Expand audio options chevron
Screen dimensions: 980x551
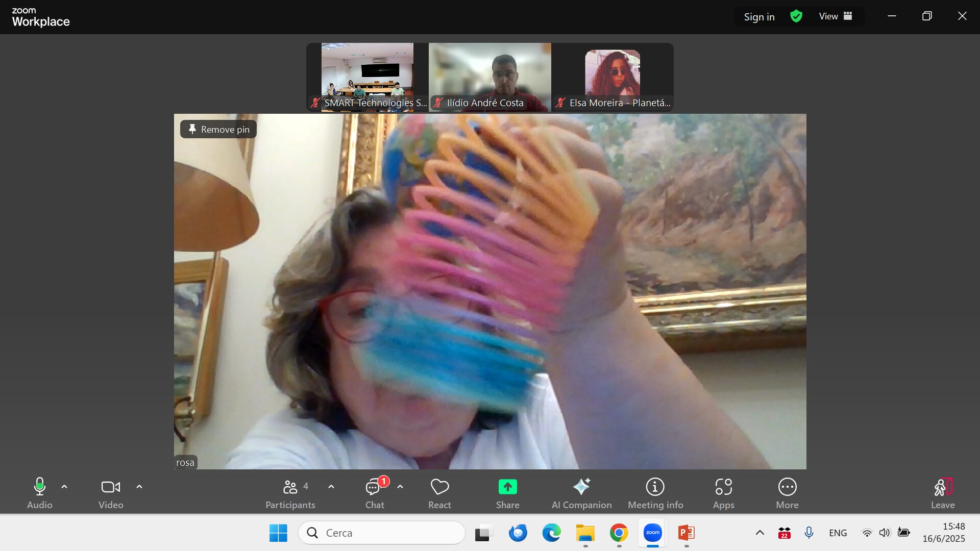(x=64, y=487)
